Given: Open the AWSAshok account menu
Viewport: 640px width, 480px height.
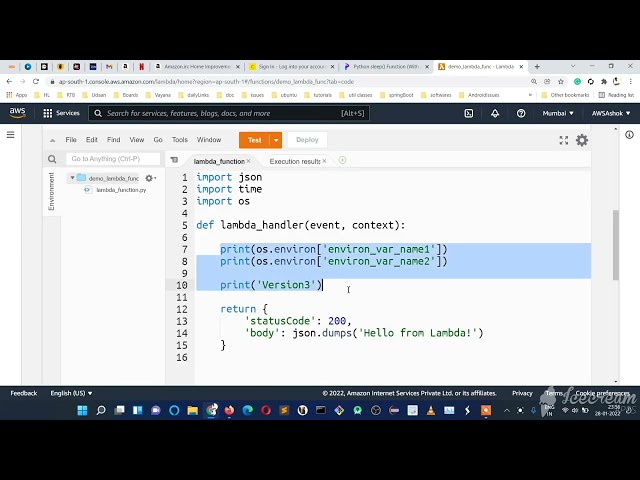Looking at the screenshot, I should 611,113.
